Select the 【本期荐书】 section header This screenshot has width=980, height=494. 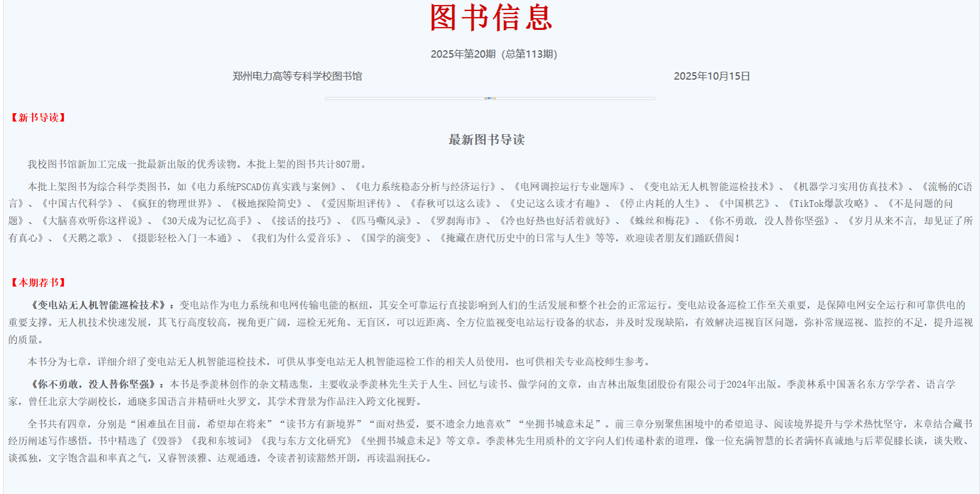tap(38, 282)
